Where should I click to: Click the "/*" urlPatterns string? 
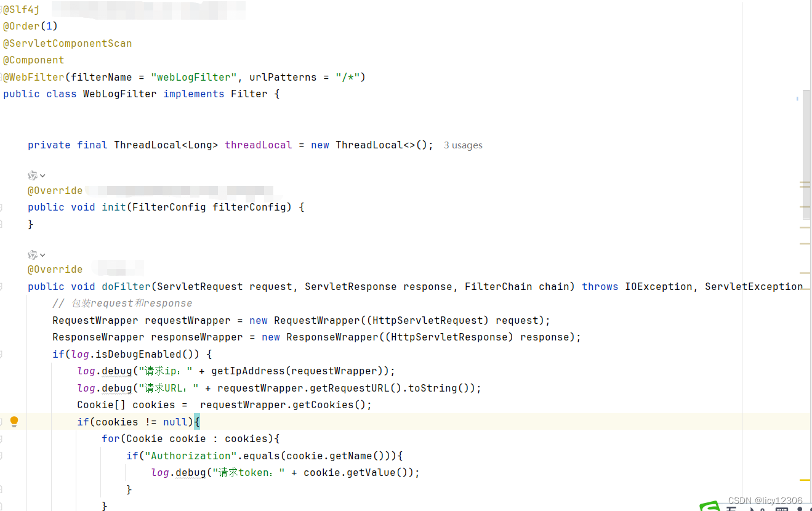click(x=348, y=77)
